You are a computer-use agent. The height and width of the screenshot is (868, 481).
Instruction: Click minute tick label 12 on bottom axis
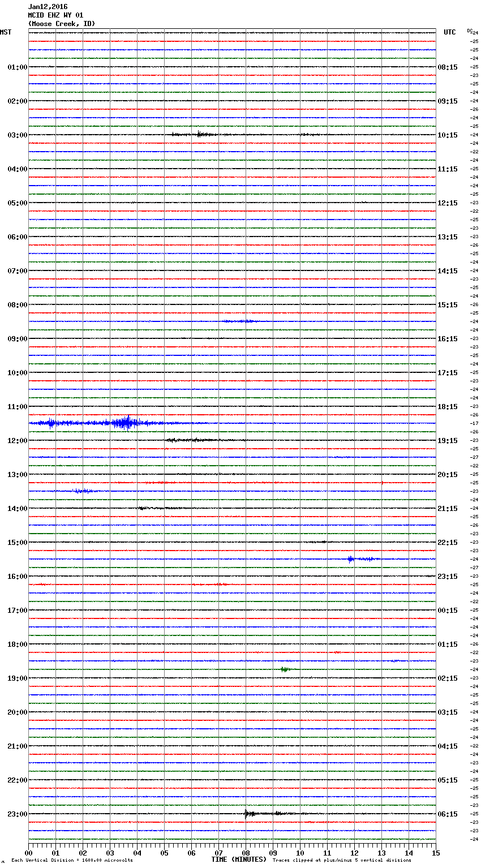[354, 853]
